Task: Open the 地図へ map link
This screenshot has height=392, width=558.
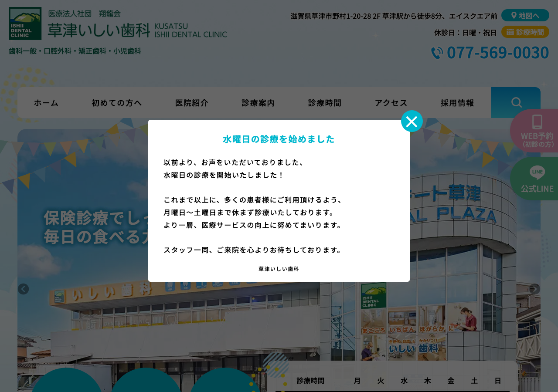Action: [x=525, y=15]
